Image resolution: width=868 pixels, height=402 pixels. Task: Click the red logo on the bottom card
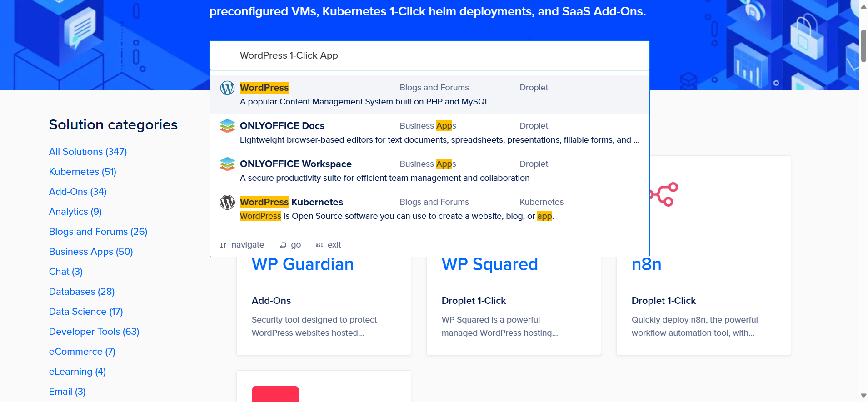pos(275,394)
